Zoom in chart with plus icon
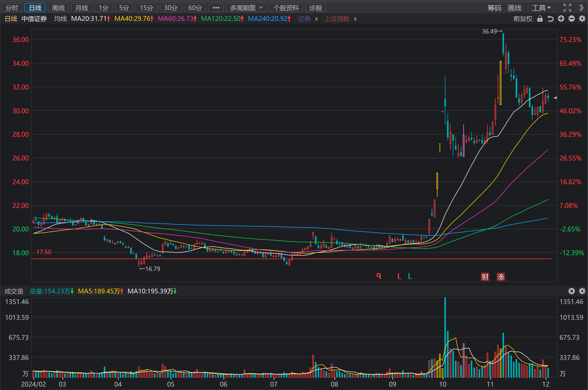The width and height of the screenshot is (588, 390). (x=561, y=18)
